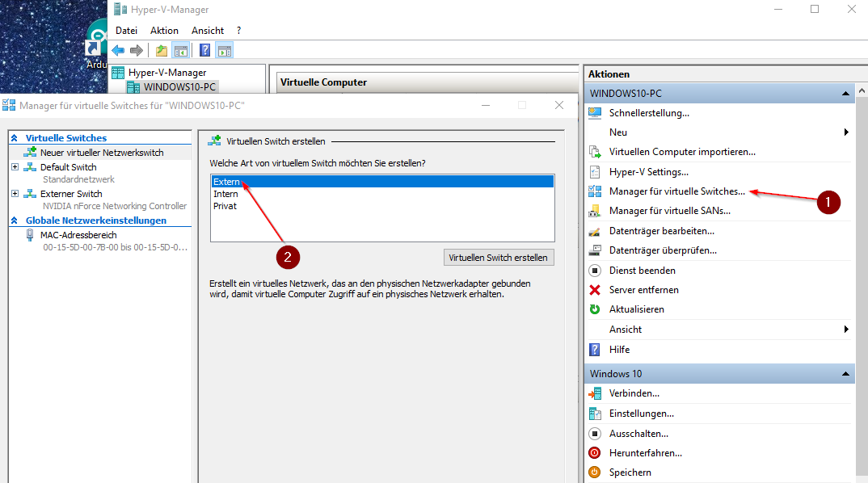Select Default Switch in the tree

tap(68, 167)
